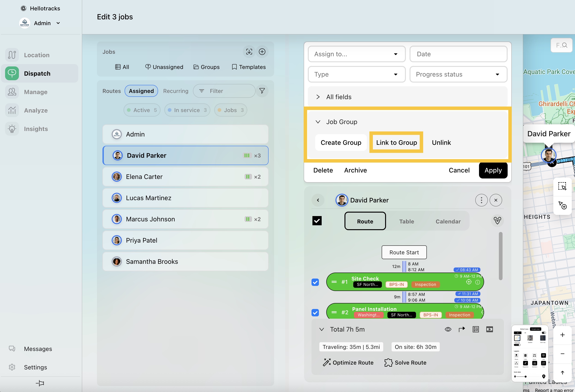Open the Assign to dropdown

pos(356,54)
